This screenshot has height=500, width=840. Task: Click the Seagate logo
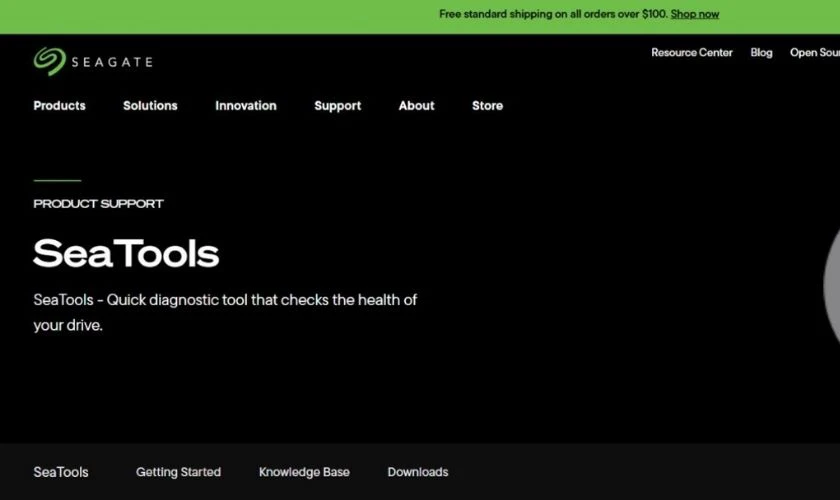pos(93,61)
